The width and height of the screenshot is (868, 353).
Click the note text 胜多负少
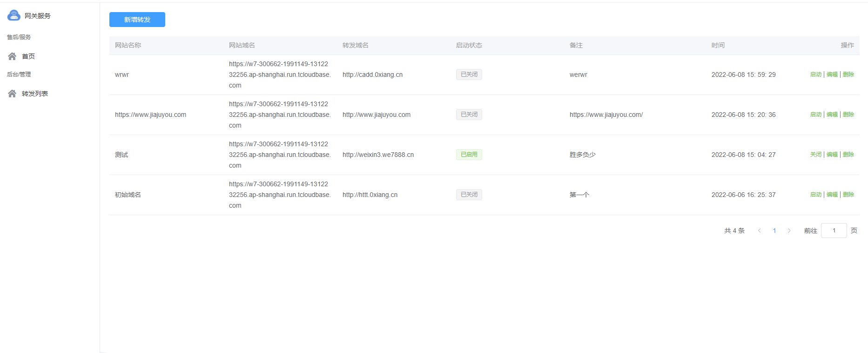[583, 155]
